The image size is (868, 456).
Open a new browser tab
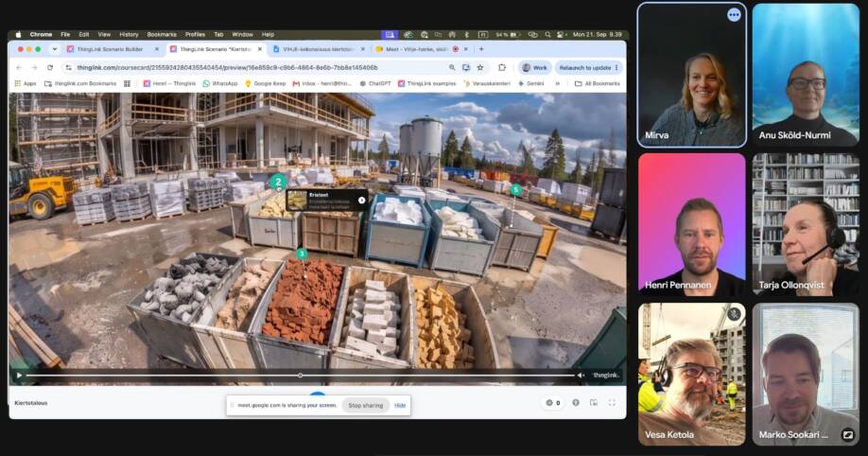[x=481, y=49]
